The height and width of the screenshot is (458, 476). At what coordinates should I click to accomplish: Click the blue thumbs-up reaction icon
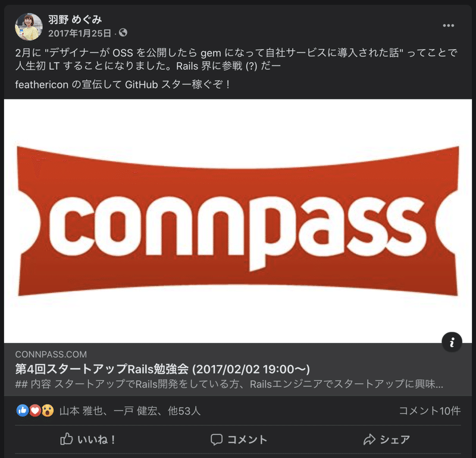click(x=23, y=410)
